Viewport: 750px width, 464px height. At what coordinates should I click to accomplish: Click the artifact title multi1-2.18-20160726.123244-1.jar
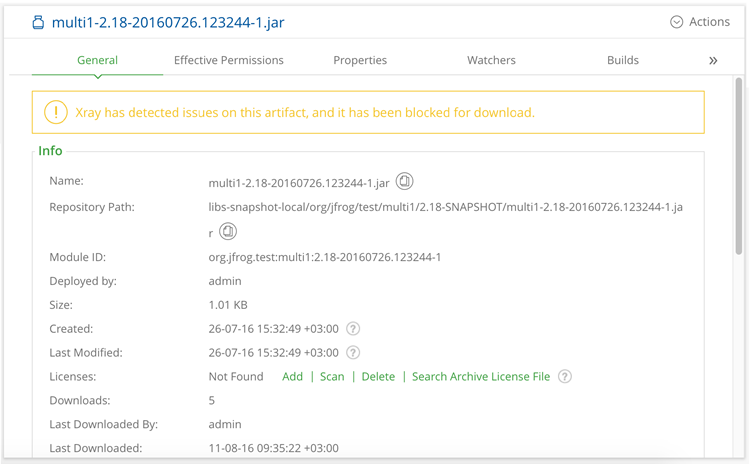pos(168,22)
